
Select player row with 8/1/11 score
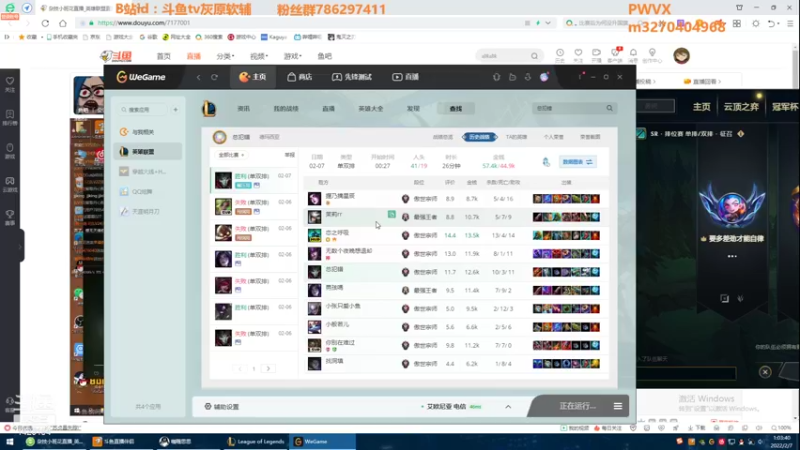pos(456,254)
